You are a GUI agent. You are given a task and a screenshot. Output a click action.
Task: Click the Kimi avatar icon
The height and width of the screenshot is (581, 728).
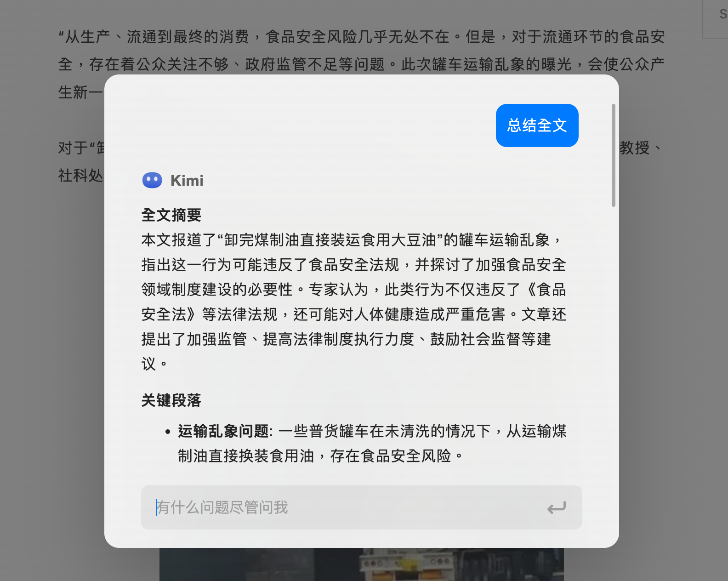click(152, 180)
